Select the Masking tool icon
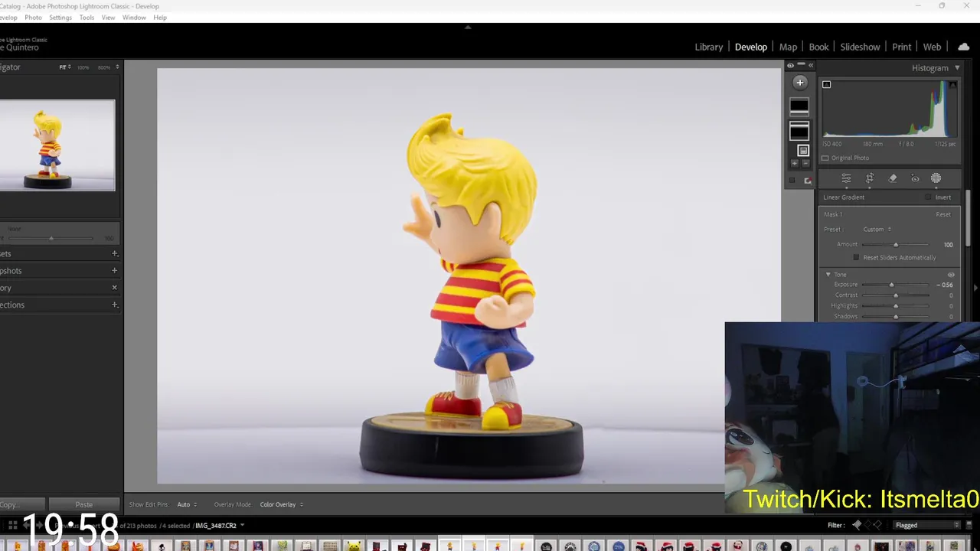Viewport: 980px width, 551px height. [x=936, y=178]
